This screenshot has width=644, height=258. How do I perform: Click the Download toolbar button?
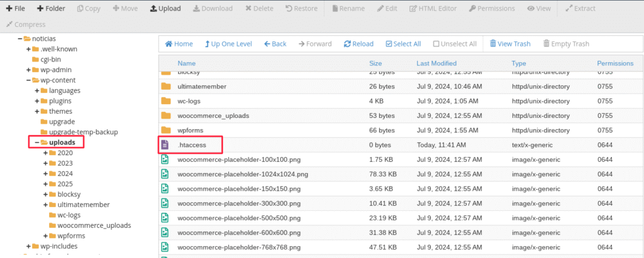pyautogui.click(x=213, y=8)
